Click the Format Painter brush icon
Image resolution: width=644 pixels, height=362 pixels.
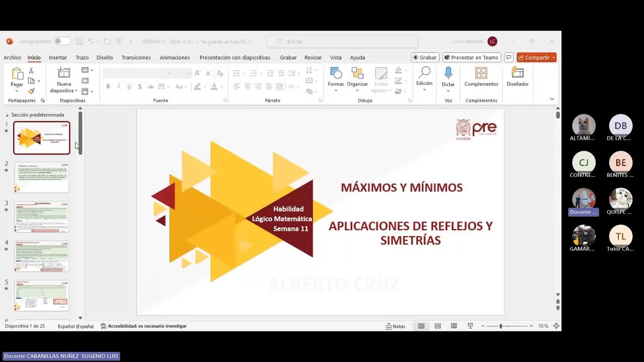tap(31, 92)
